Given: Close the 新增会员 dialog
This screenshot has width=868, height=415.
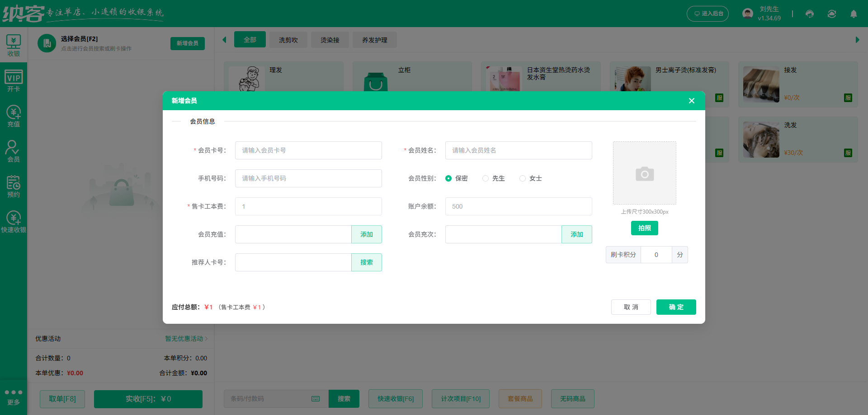Looking at the screenshot, I should (x=692, y=101).
